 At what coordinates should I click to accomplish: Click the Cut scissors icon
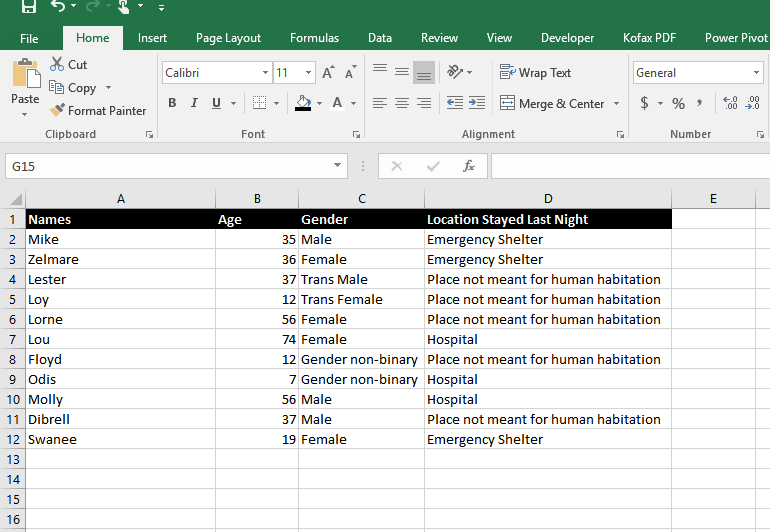point(57,64)
